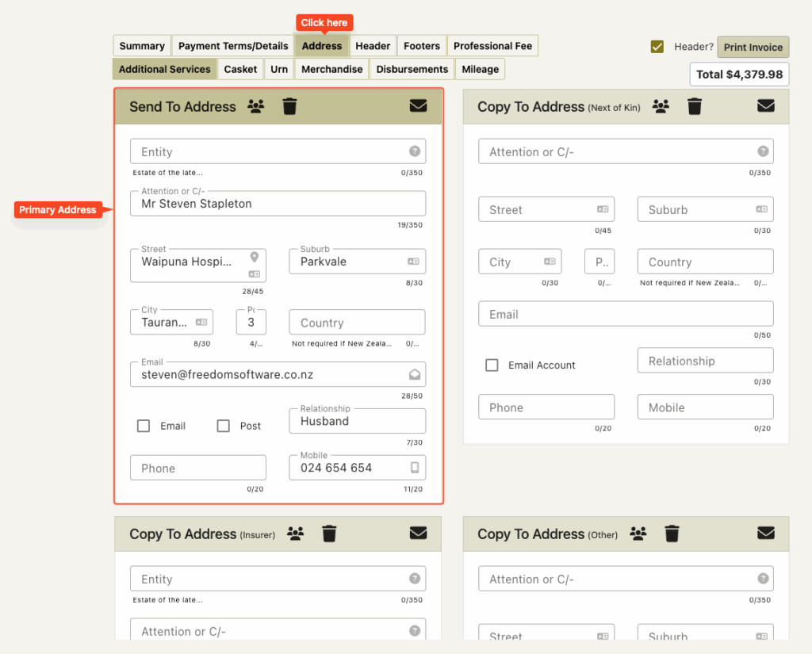This screenshot has width=812, height=654.
Task: Click help icon in Insurer Attention or C/- field
Action: tap(414, 631)
